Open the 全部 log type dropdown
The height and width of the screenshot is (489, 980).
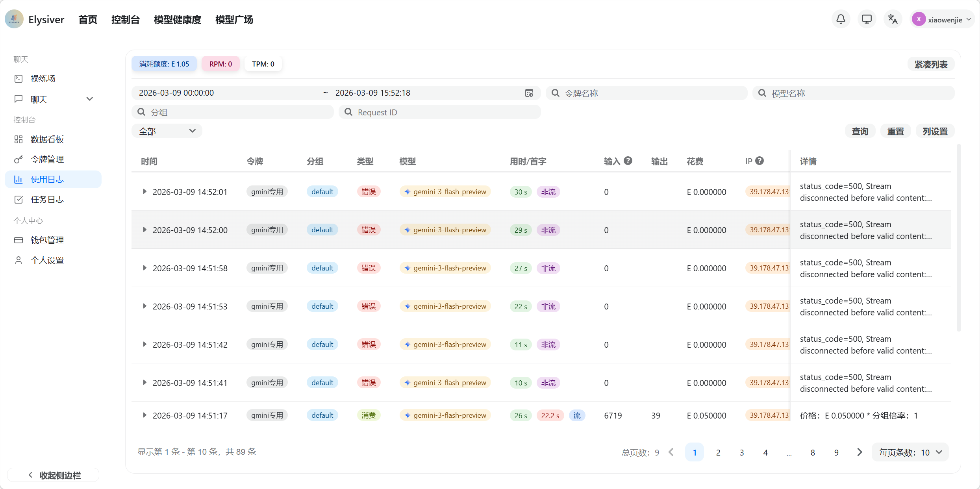coord(167,131)
